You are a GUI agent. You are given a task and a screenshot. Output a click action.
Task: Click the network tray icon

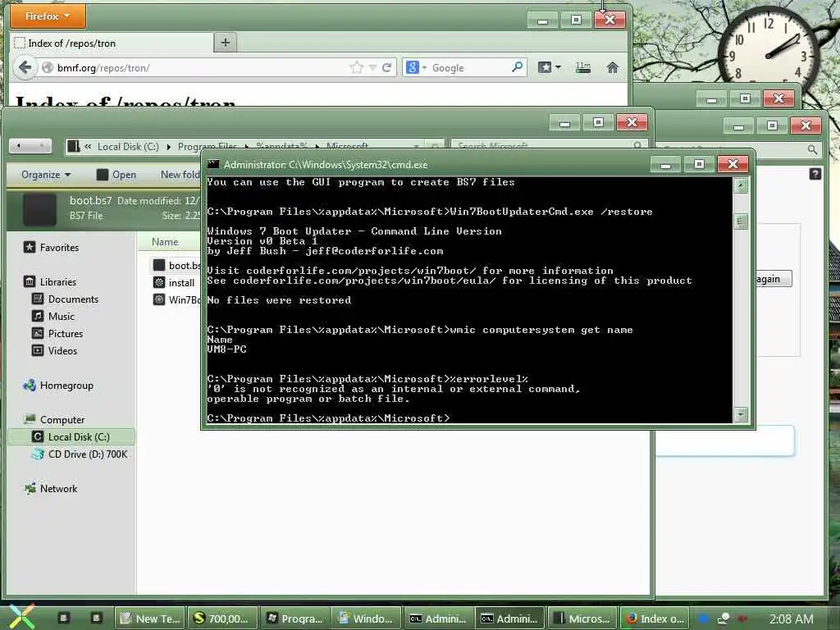(724, 619)
